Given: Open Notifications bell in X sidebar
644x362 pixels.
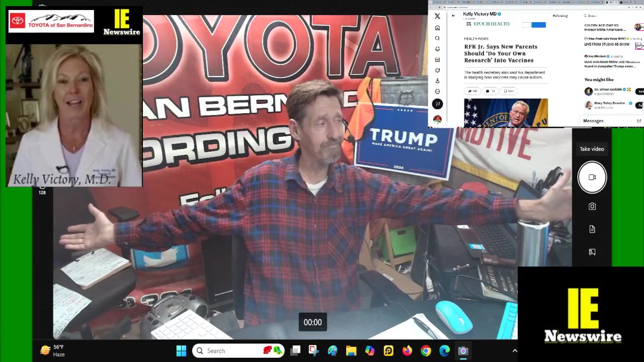Looking at the screenshot, I should point(437,49).
